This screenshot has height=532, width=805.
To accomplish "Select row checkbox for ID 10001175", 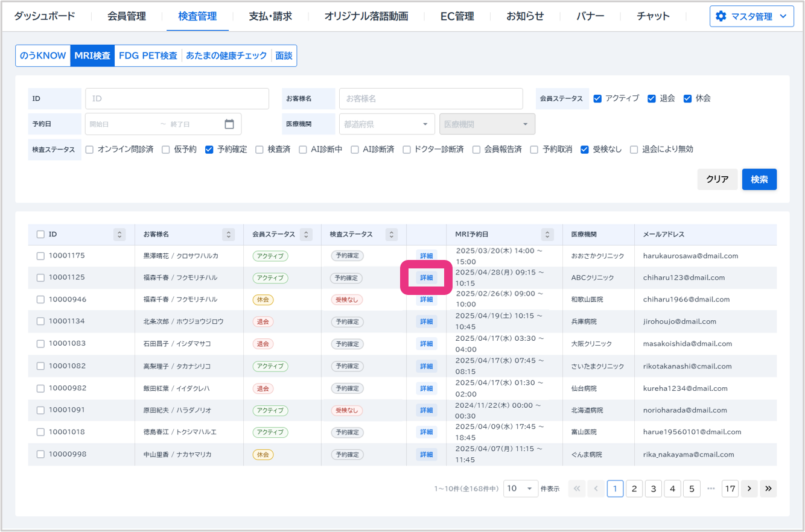I will point(40,256).
